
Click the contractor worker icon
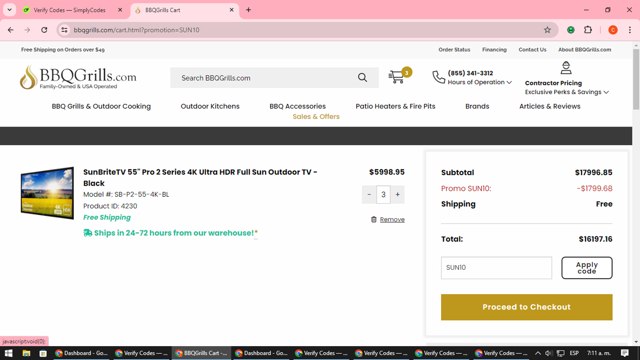pos(566,68)
